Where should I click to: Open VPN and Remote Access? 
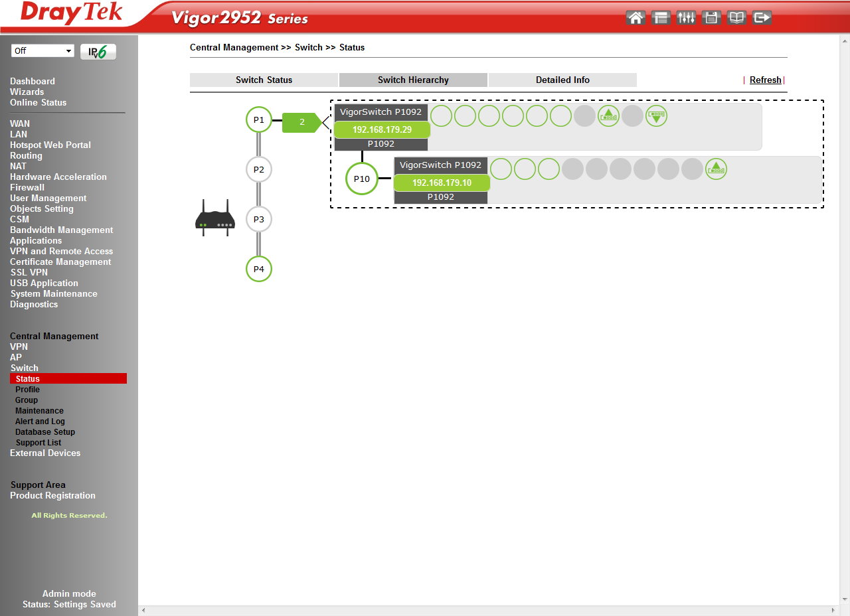tap(61, 251)
